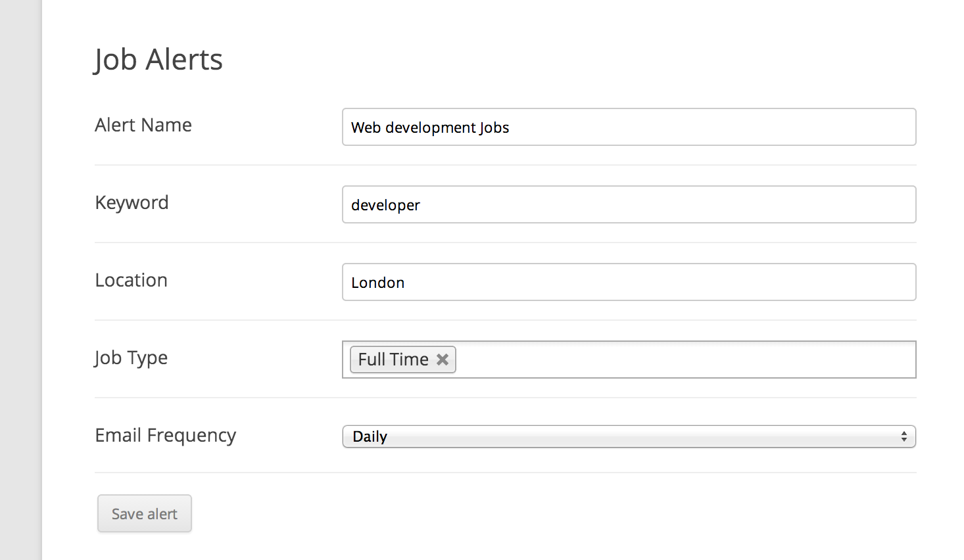964x560 pixels.
Task: Click the Full Time tag label
Action: pos(393,360)
